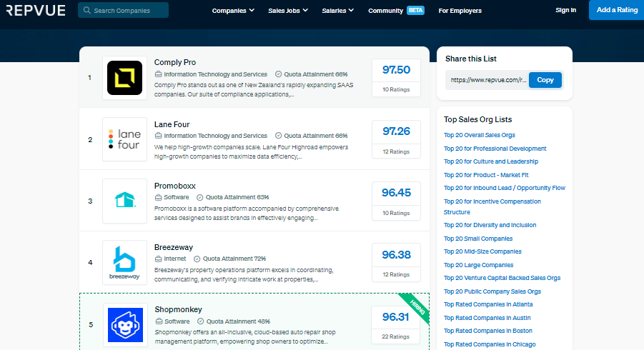Open the Lane Four company name
The width and height of the screenshot is (644, 350).
(172, 124)
